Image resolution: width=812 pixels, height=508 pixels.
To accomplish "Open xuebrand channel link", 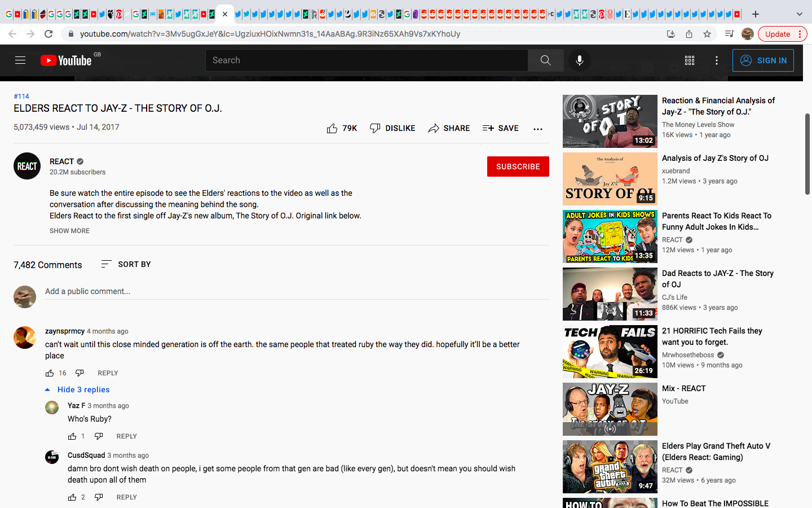I will tap(676, 171).
